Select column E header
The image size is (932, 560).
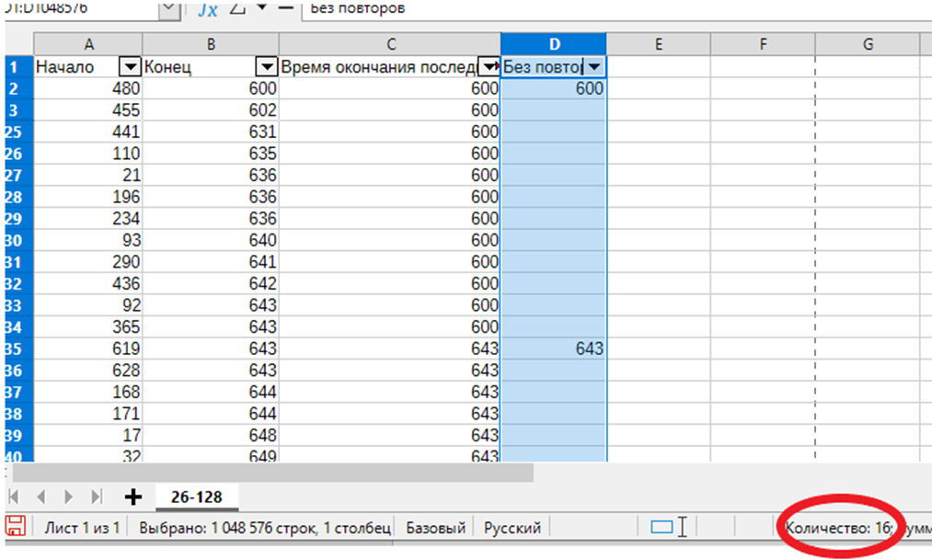point(659,43)
